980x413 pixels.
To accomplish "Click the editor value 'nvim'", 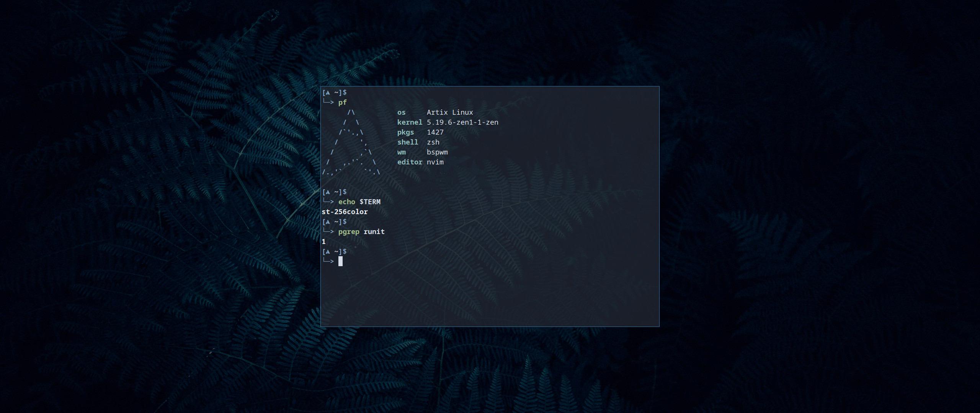I will click(x=435, y=162).
